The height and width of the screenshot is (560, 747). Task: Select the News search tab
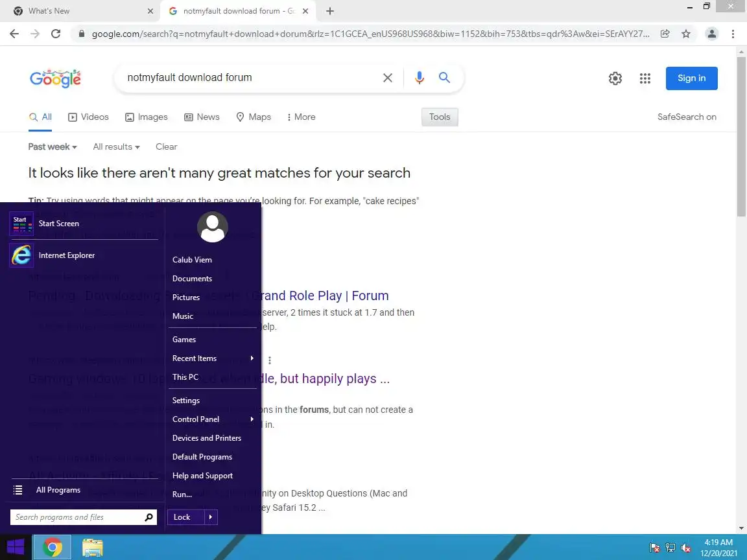202,117
